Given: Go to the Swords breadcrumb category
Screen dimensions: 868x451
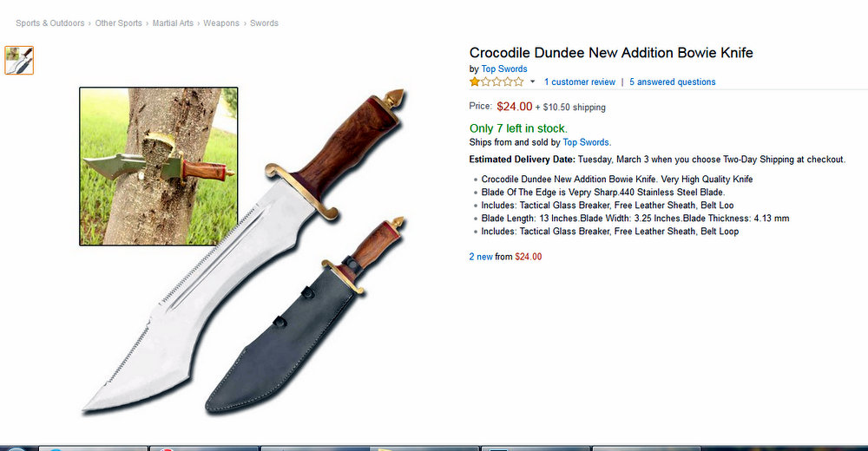Looking at the screenshot, I should pyautogui.click(x=264, y=23).
